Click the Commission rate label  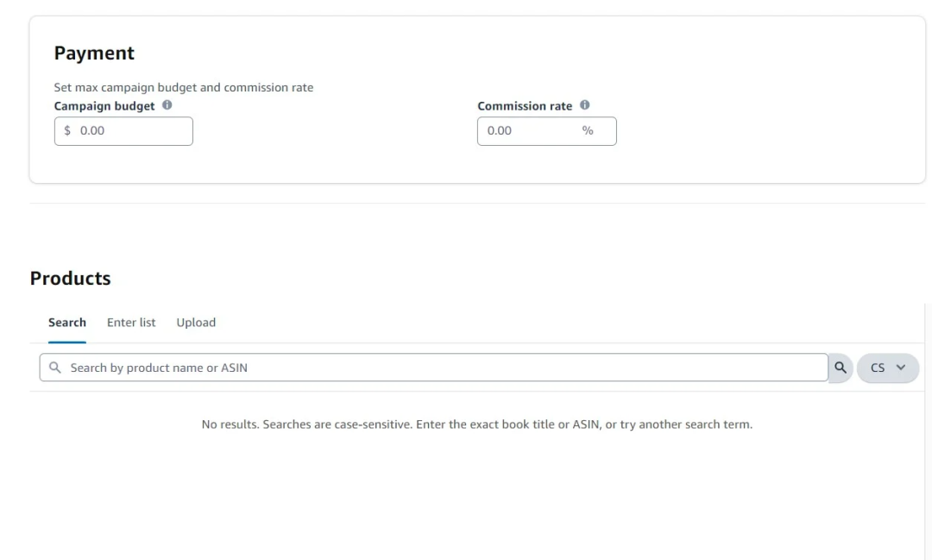(x=525, y=106)
